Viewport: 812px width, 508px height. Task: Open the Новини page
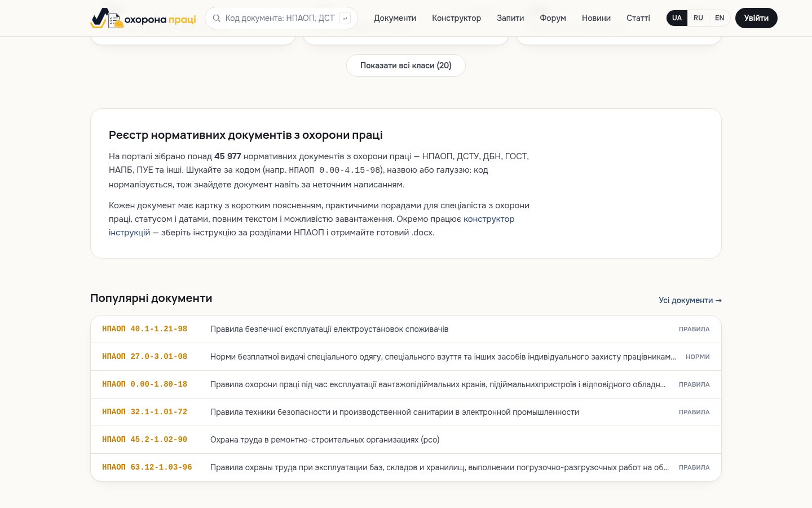tap(596, 18)
